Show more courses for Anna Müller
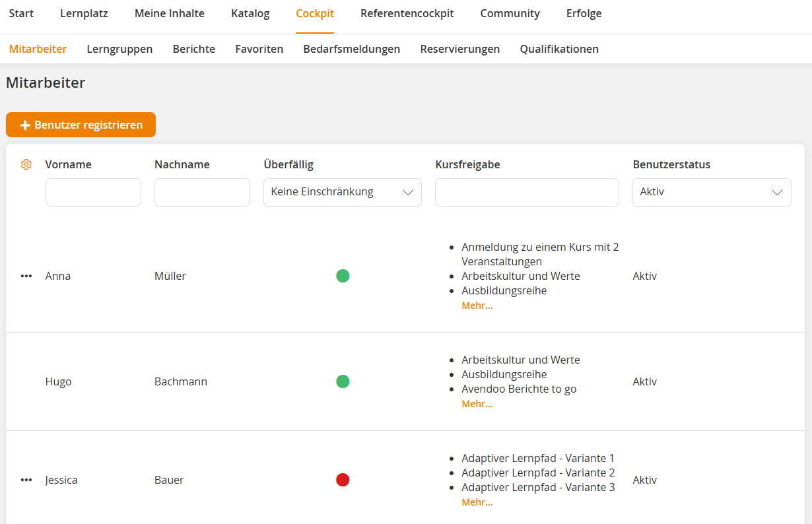812x524 pixels. point(477,306)
